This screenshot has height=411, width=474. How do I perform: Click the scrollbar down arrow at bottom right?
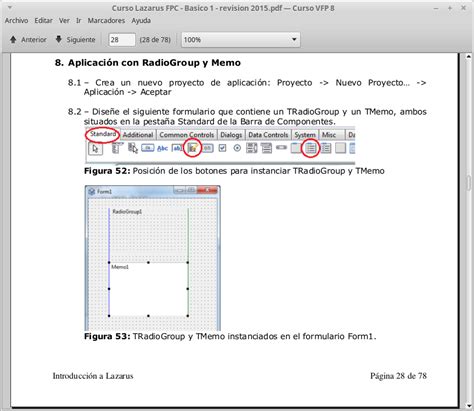coord(468,406)
